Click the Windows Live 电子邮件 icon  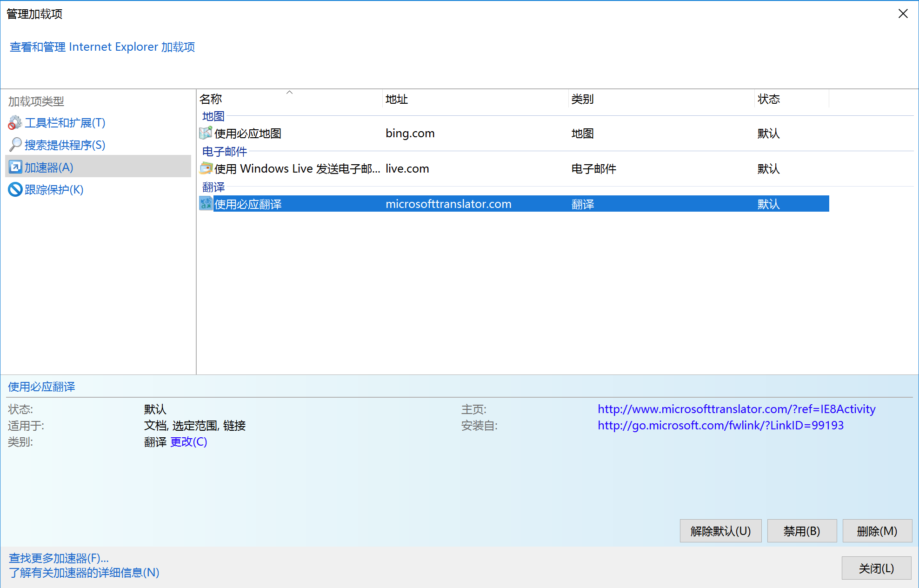pos(206,168)
